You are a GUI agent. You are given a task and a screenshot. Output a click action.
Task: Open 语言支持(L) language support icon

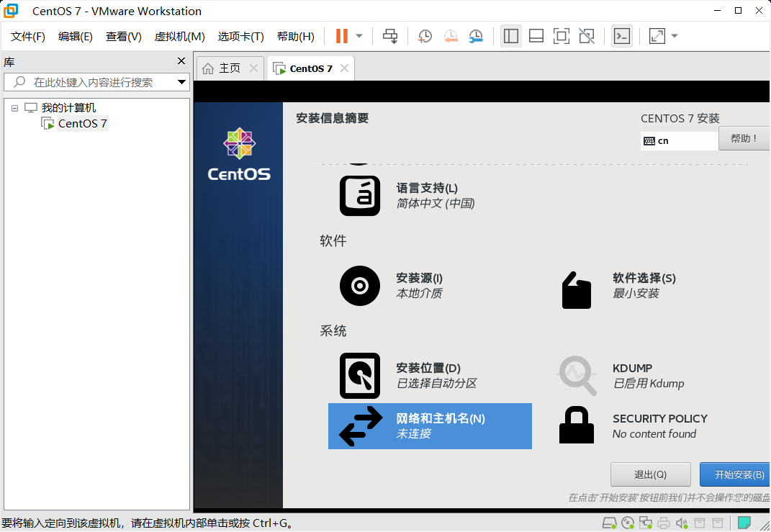(360, 196)
